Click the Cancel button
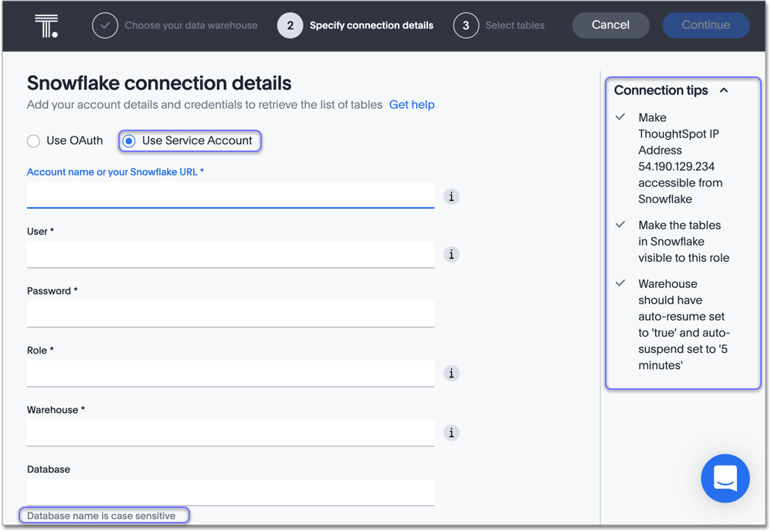The width and height of the screenshot is (771, 532). pos(610,25)
